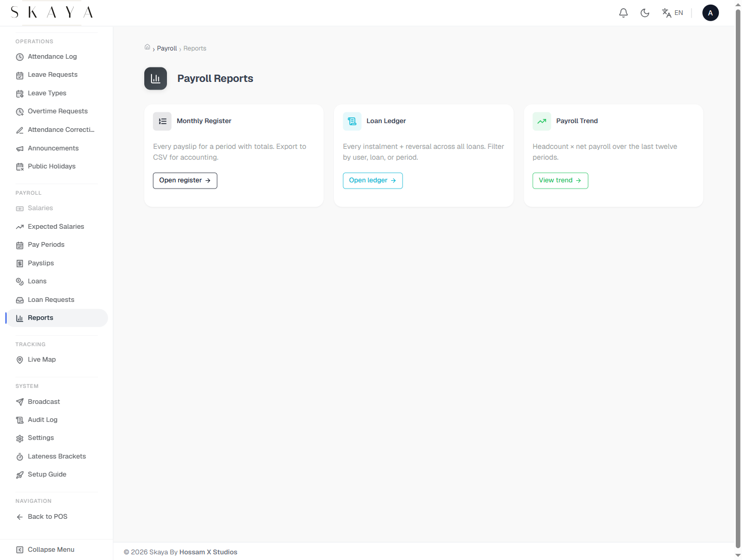
Task: Click the Public Holidays calendar icon
Action: pos(20,167)
